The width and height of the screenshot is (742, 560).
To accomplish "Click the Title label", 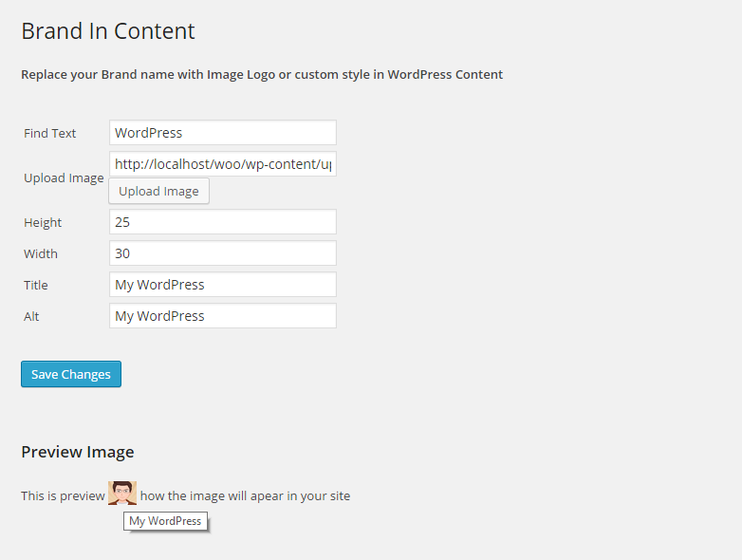I will click(x=36, y=285).
